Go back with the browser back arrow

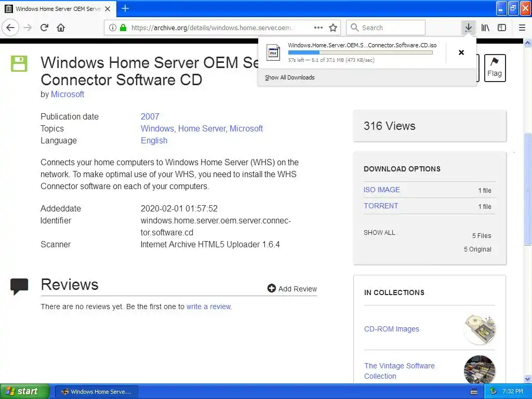click(10, 28)
